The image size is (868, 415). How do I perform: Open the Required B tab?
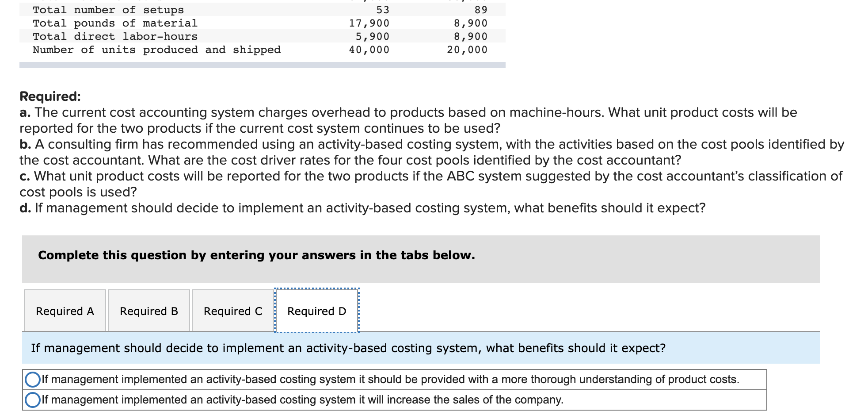[148, 311]
